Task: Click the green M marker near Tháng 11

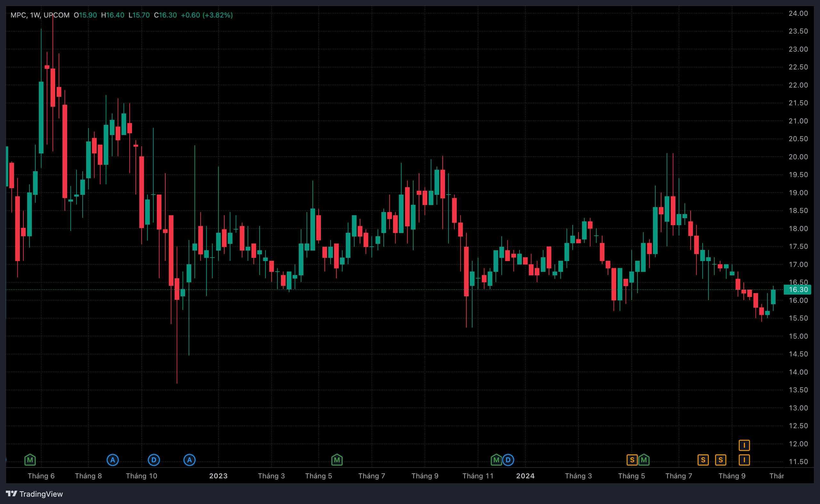Action: pyautogui.click(x=496, y=460)
